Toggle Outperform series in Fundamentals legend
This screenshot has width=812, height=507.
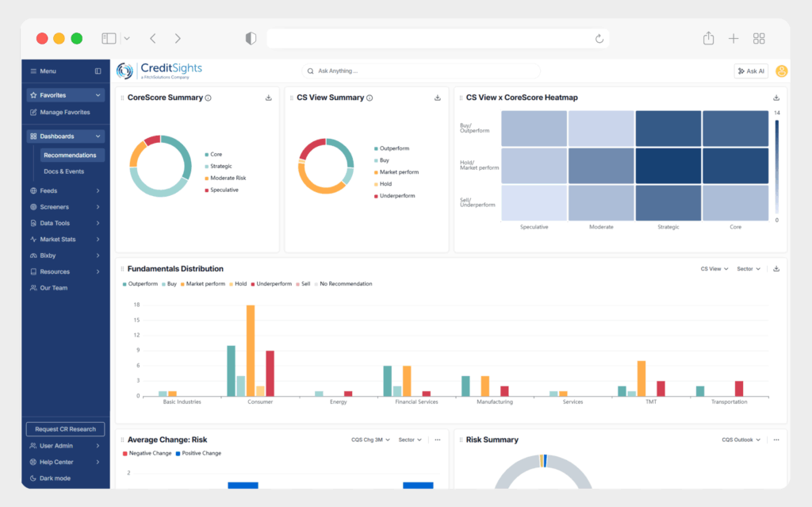click(140, 284)
